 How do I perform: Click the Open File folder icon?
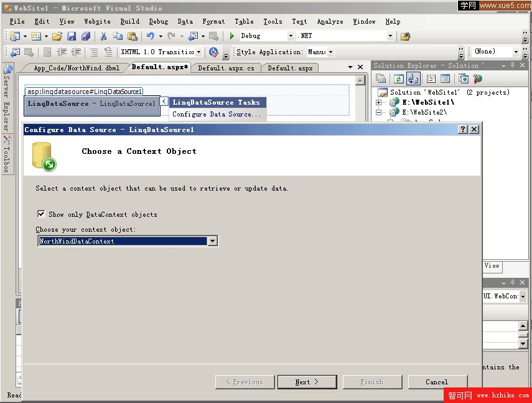pos(57,36)
